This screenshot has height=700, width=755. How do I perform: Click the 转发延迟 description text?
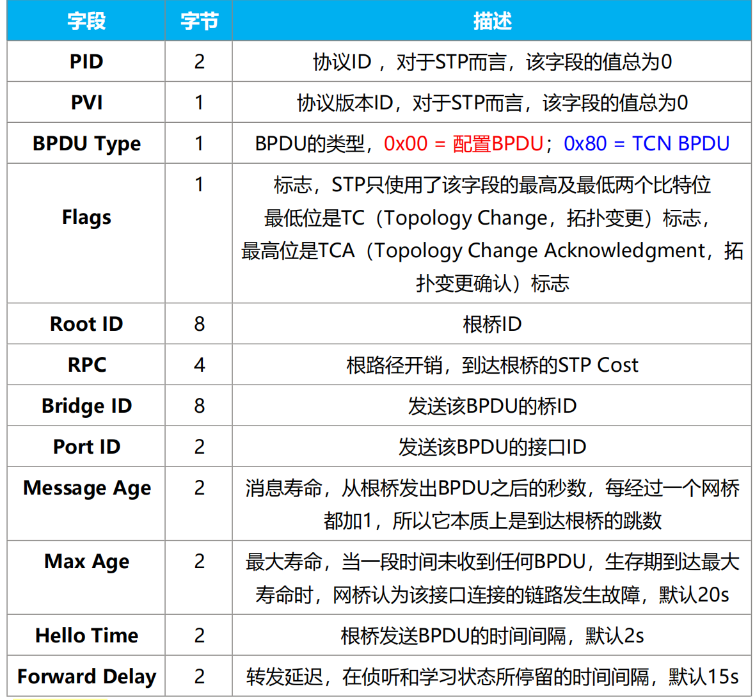point(492,677)
